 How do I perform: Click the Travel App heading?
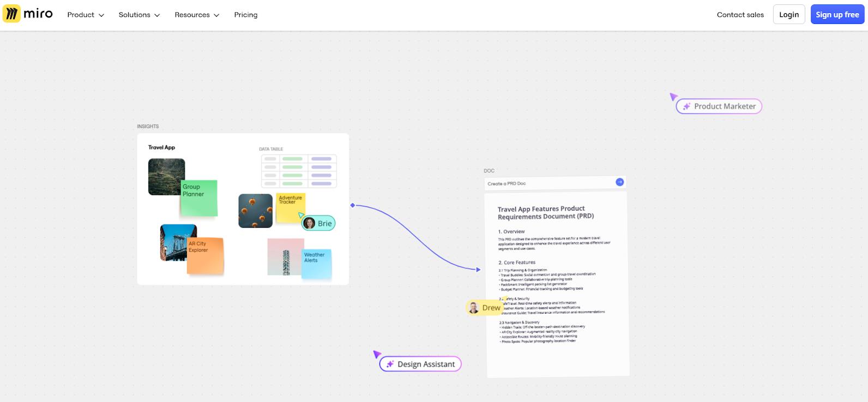(161, 148)
